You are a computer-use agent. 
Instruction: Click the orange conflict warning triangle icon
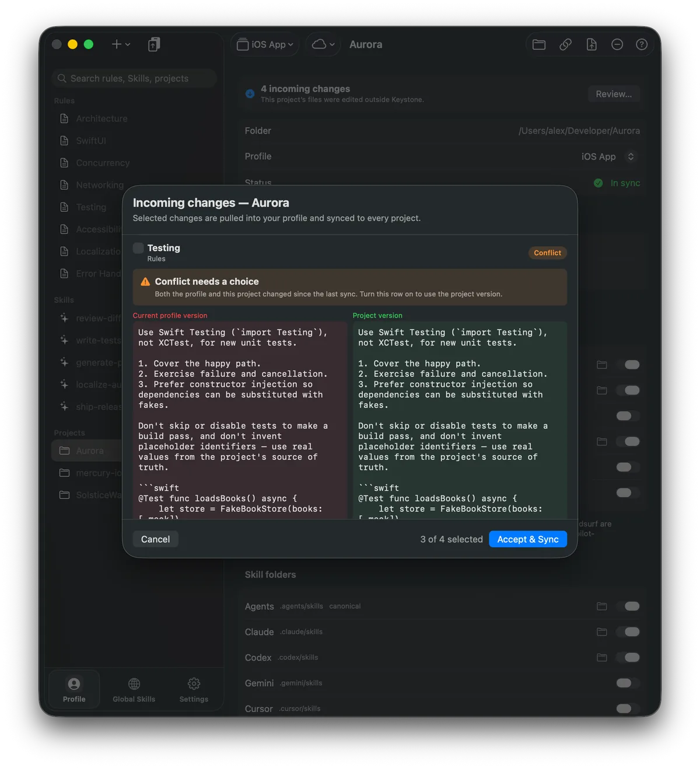(145, 282)
